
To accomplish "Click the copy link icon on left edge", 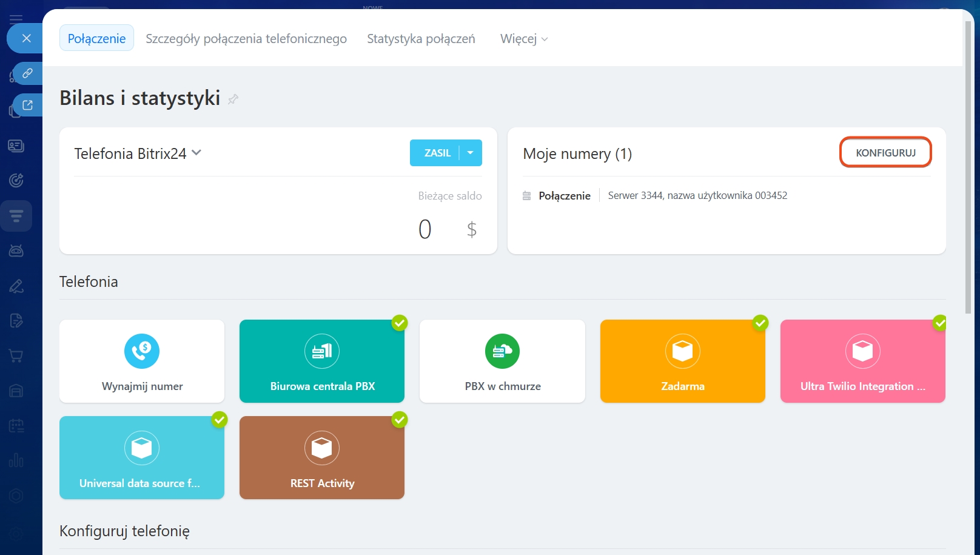I will (x=27, y=73).
